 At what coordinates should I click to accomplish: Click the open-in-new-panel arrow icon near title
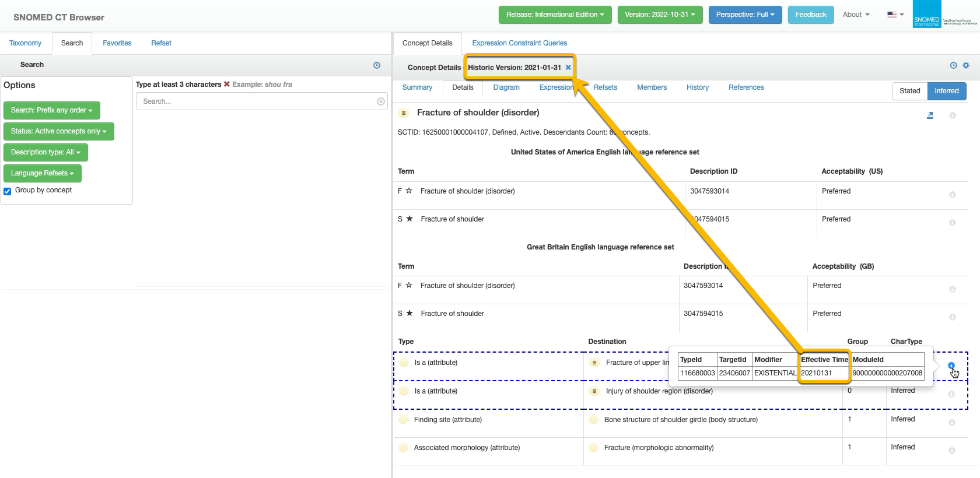pos(930,115)
